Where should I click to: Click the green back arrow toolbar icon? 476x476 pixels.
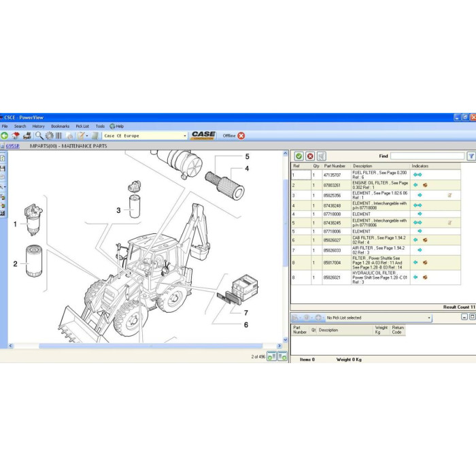[x=4, y=136]
